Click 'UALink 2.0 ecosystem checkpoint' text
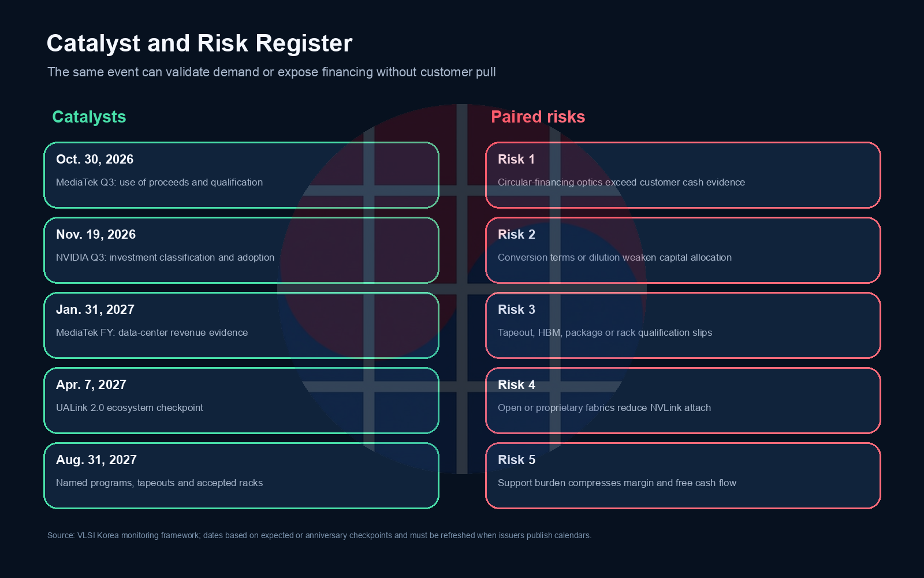 pyautogui.click(x=129, y=407)
